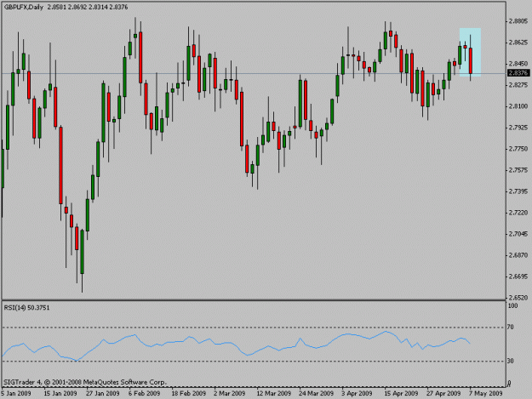Click the 24 Mar 2009 date label
This screenshot has height=399, width=532.
tap(316, 394)
